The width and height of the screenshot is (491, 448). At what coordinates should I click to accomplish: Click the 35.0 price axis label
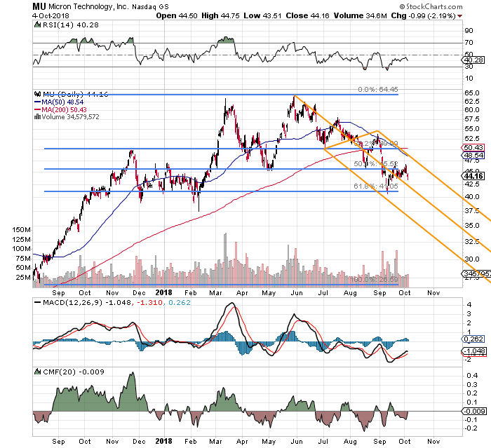[x=472, y=226]
